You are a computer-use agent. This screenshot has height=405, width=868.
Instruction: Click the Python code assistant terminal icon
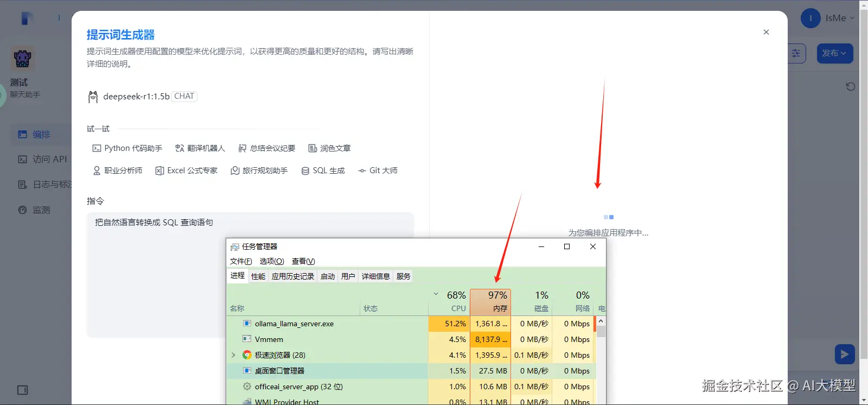[x=97, y=148]
